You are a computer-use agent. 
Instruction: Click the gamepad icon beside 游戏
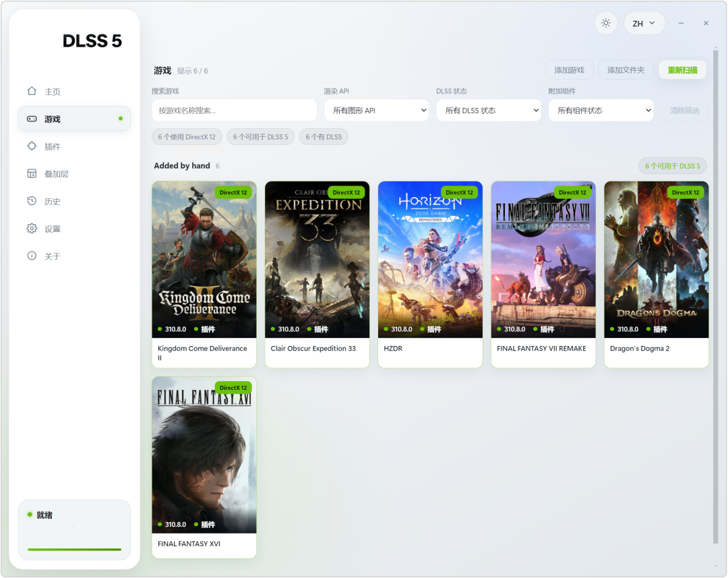32,119
